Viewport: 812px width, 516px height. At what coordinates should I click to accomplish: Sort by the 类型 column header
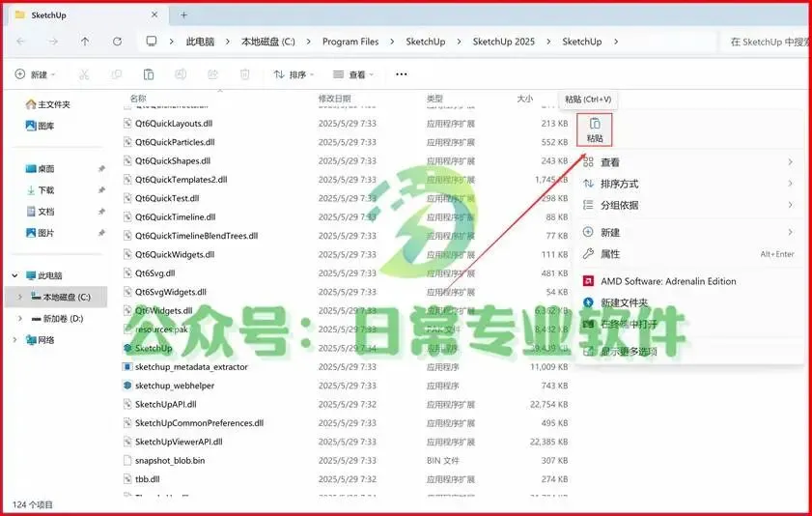click(x=434, y=98)
